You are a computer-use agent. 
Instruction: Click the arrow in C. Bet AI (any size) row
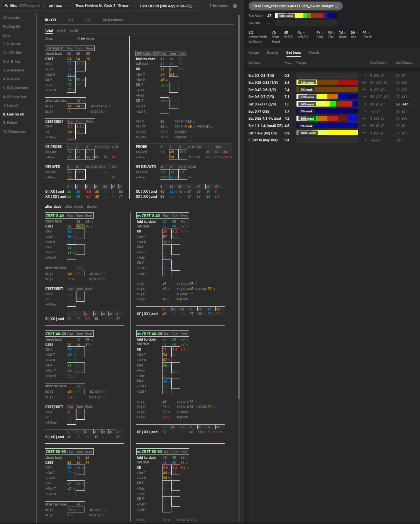pyautogui.click(x=364, y=140)
